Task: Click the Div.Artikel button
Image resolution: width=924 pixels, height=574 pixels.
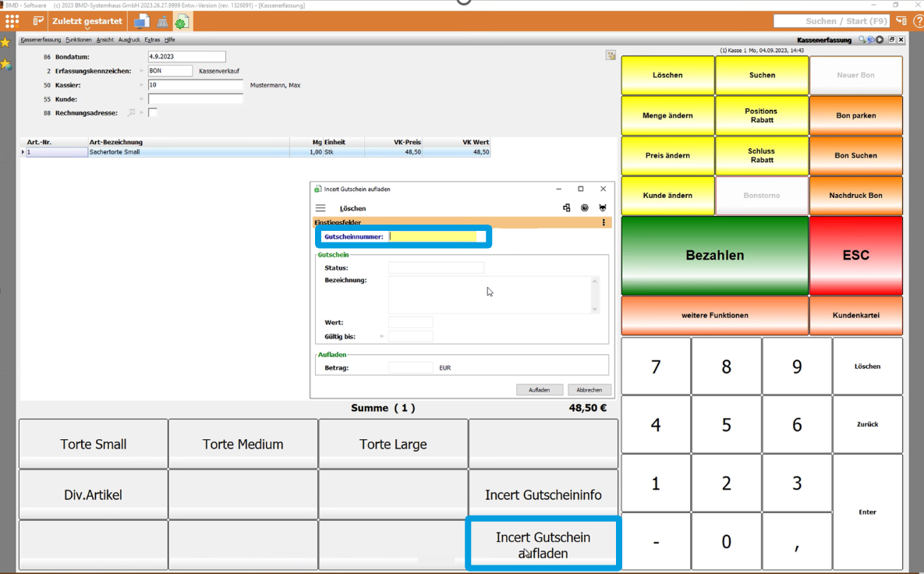Action: click(x=93, y=494)
